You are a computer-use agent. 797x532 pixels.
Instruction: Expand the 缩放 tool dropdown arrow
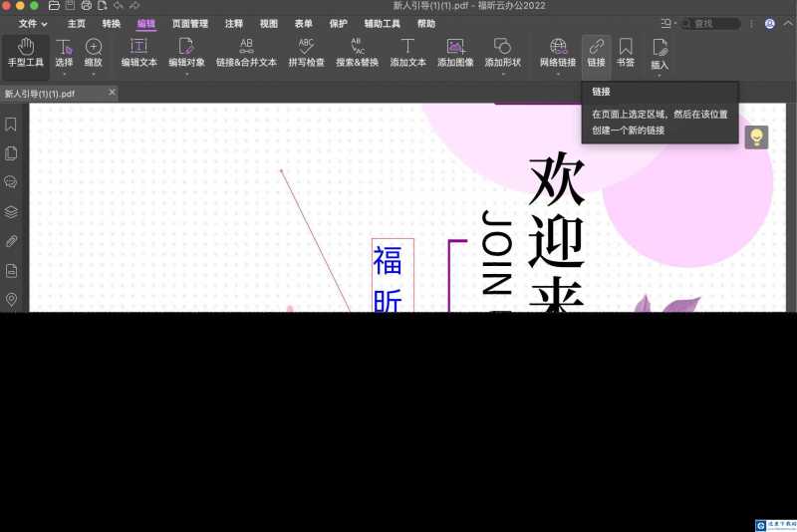[x=93, y=74]
